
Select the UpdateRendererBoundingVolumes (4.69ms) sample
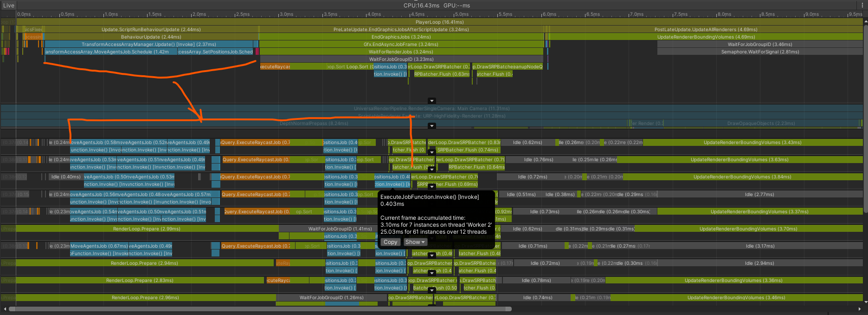706,37
